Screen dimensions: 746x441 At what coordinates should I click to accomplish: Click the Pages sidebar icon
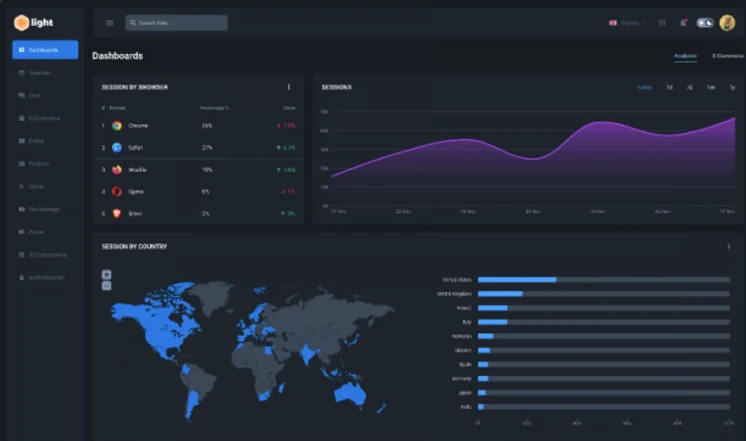[x=21, y=232]
